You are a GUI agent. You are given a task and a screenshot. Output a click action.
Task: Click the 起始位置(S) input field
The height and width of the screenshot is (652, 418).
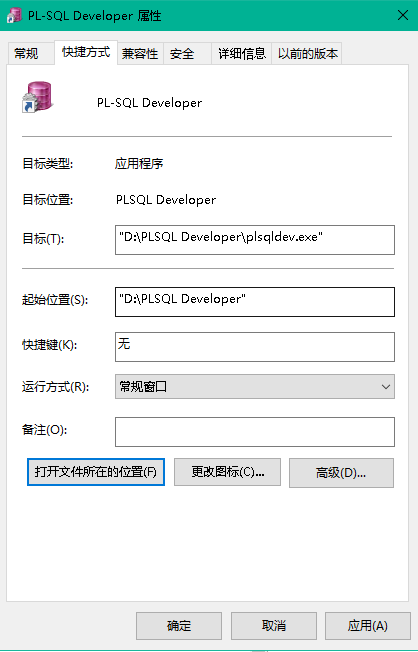click(x=255, y=302)
